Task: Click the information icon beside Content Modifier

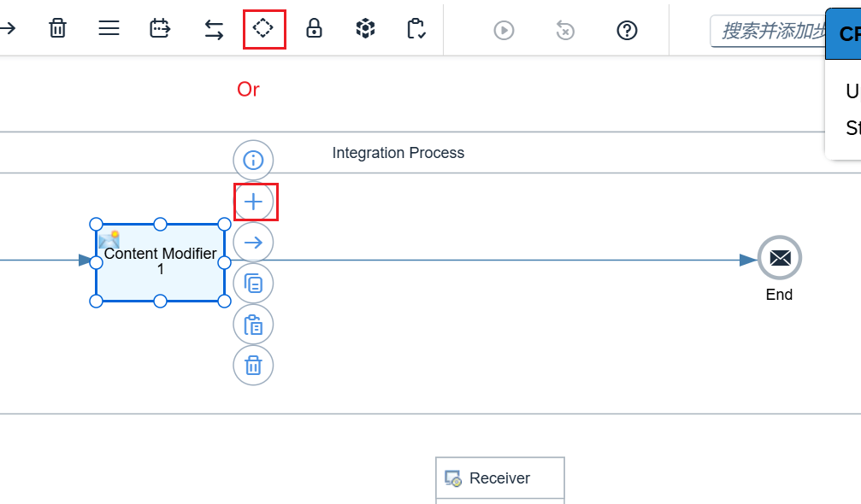Action: [253, 160]
